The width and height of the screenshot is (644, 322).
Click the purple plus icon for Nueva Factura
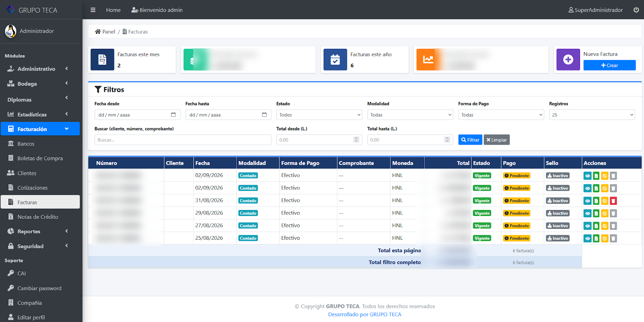point(568,60)
